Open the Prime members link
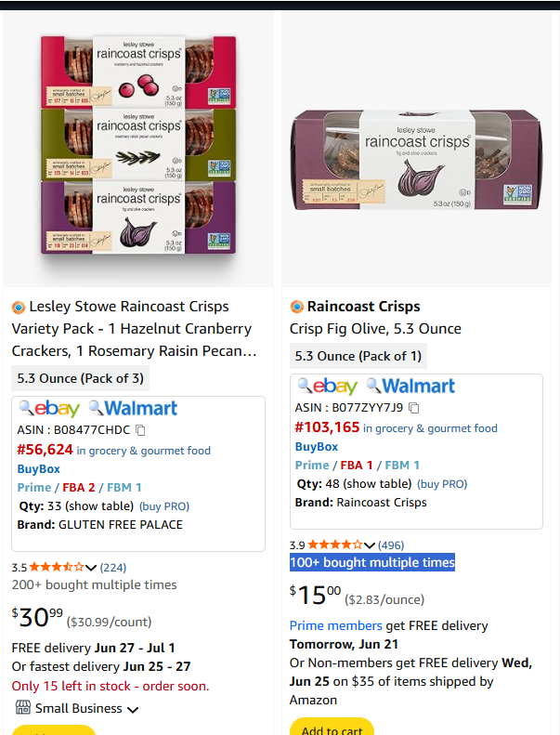Image resolution: width=560 pixels, height=735 pixels. pyautogui.click(x=335, y=626)
